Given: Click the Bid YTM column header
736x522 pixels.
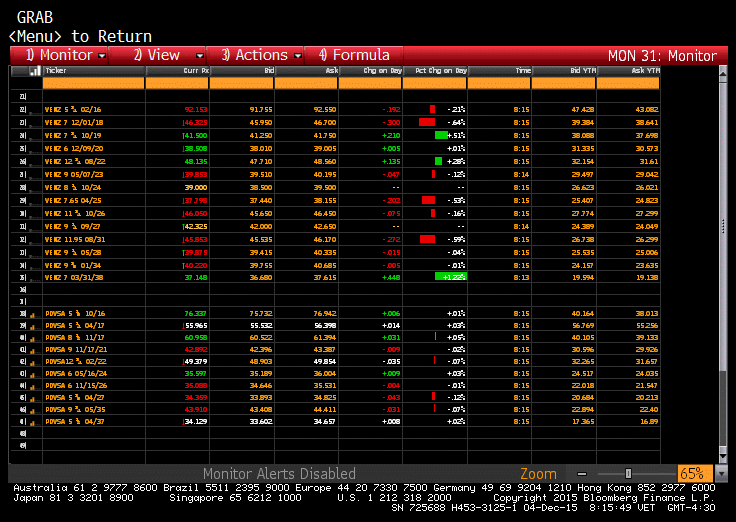Looking at the screenshot, I should pos(564,71).
